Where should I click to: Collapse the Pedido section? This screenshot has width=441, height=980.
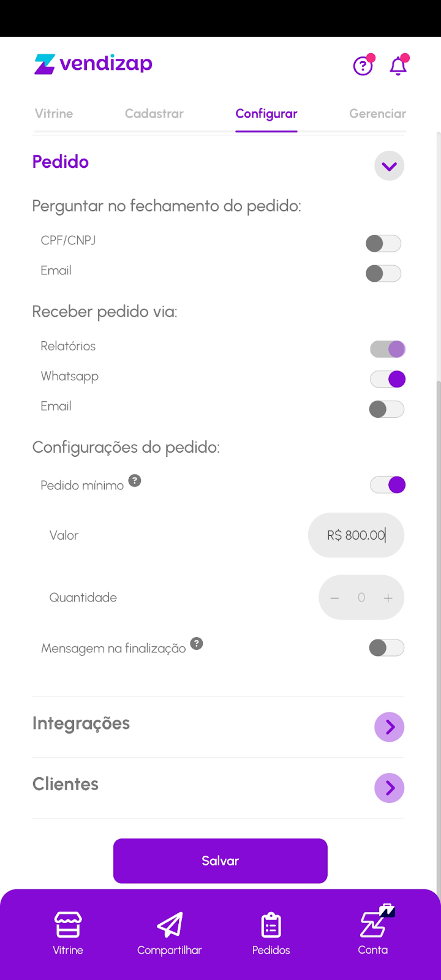[389, 166]
